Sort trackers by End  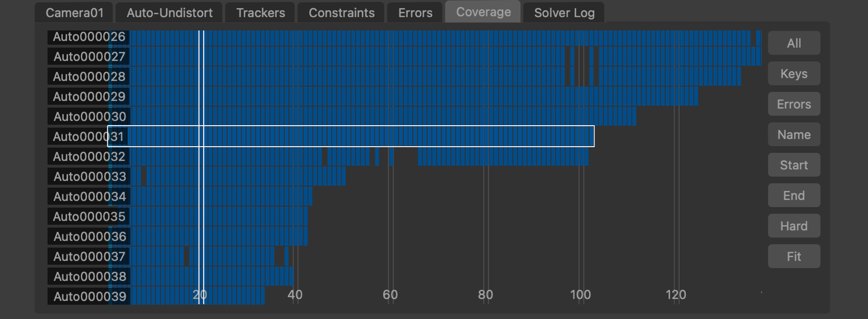pos(794,195)
